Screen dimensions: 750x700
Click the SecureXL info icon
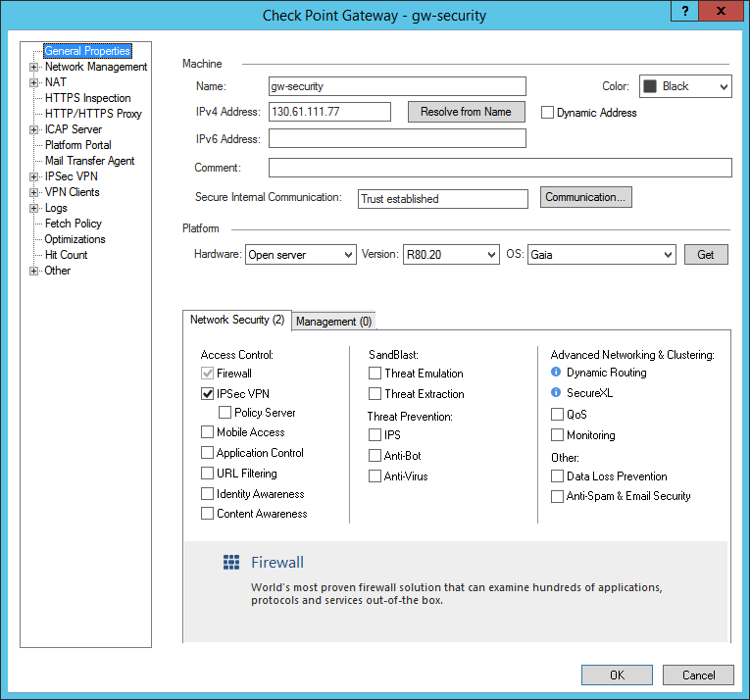pos(556,393)
